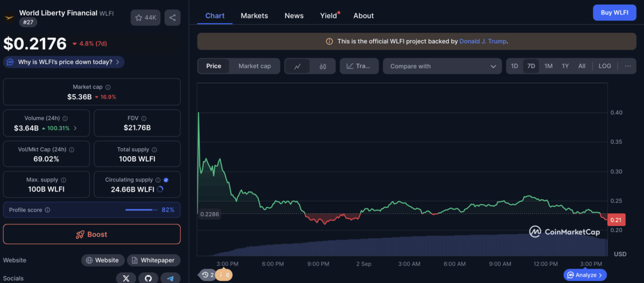Open Max. supply info icon

[x=63, y=180]
